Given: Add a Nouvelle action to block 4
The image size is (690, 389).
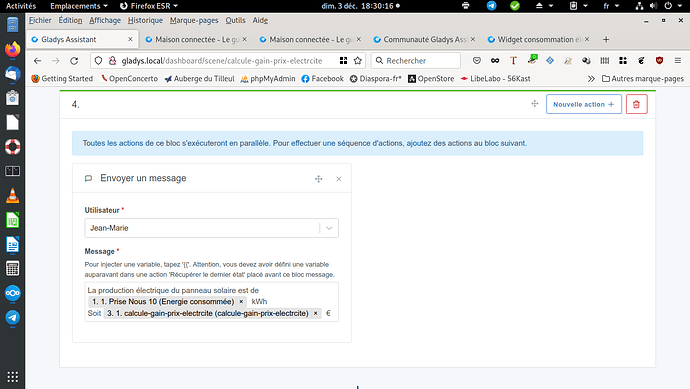Looking at the screenshot, I should tap(584, 104).
